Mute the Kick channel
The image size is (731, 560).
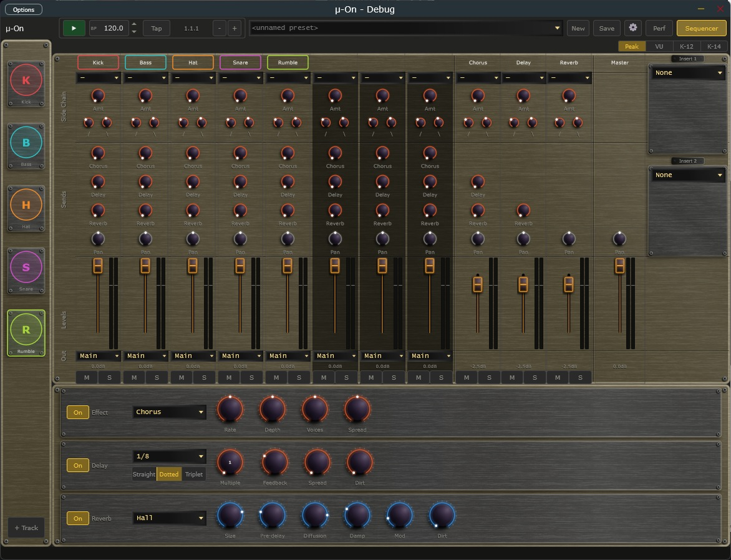tap(87, 378)
